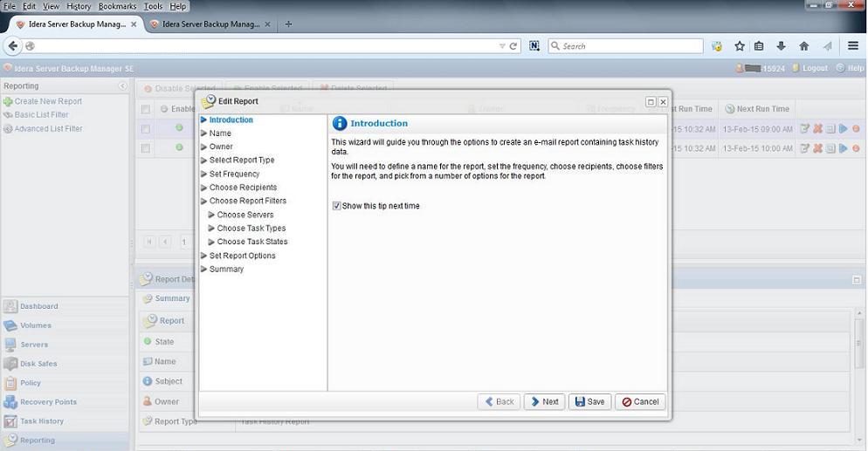Open Task History in the sidebar
This screenshot has height=451, width=868.
(x=33, y=421)
